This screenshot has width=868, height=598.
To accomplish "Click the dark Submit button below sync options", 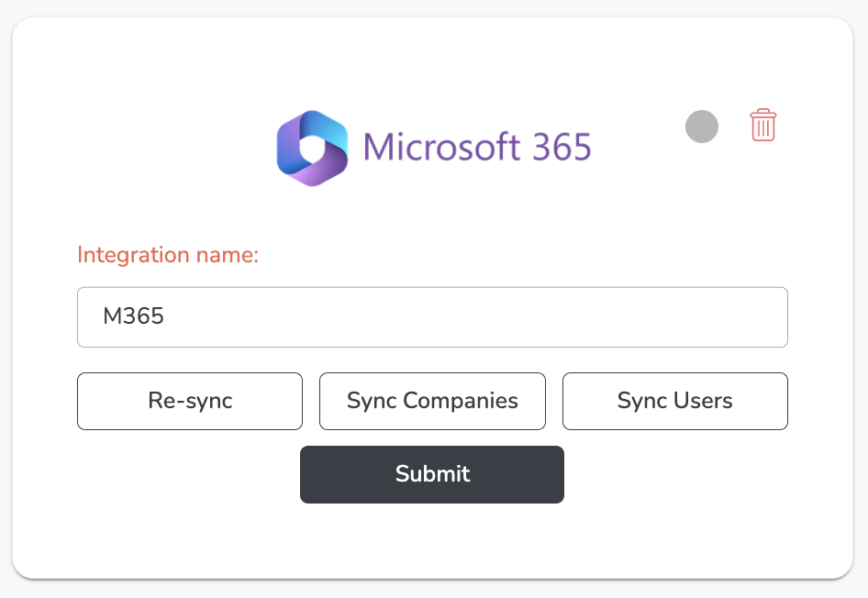I will coord(432,474).
